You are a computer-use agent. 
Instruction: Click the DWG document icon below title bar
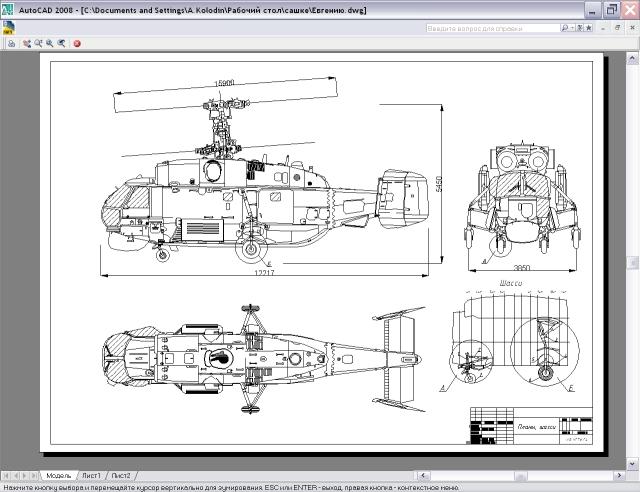[x=8, y=28]
